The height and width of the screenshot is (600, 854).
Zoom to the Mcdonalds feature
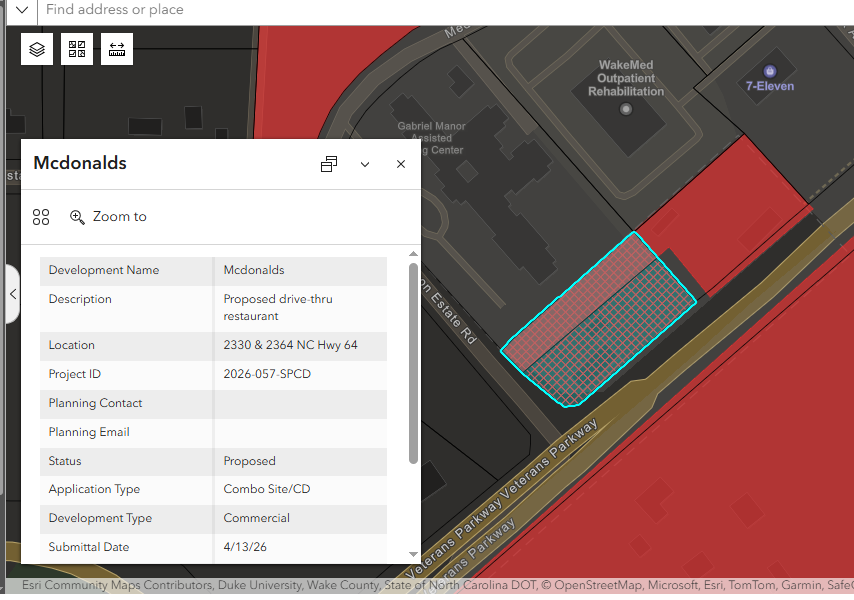108,217
